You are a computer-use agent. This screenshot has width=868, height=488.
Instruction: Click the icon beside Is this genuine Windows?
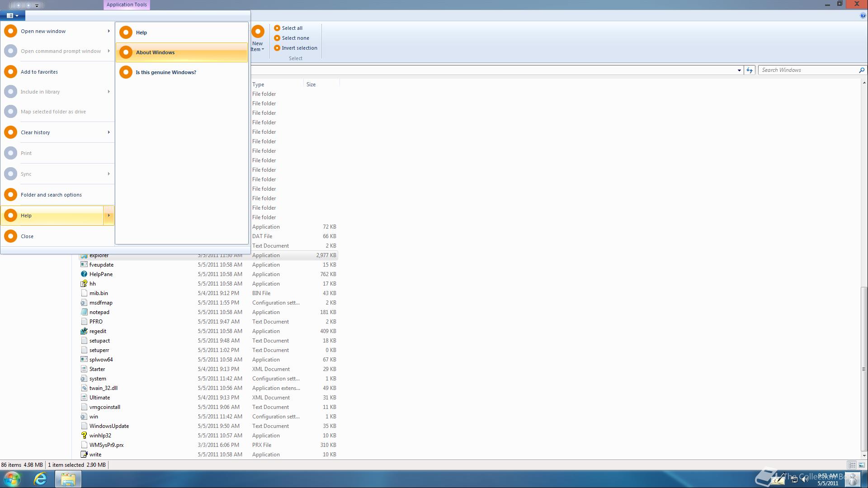click(126, 72)
